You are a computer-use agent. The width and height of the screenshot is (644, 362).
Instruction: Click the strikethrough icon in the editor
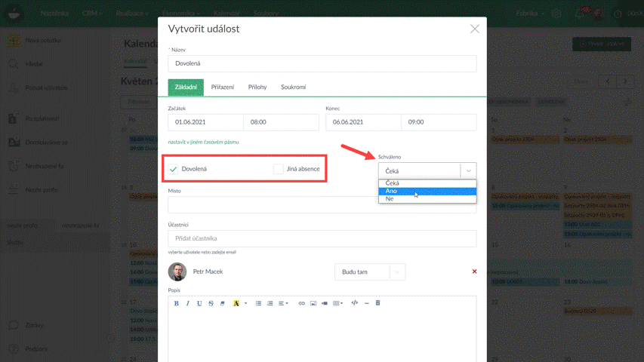(x=211, y=303)
